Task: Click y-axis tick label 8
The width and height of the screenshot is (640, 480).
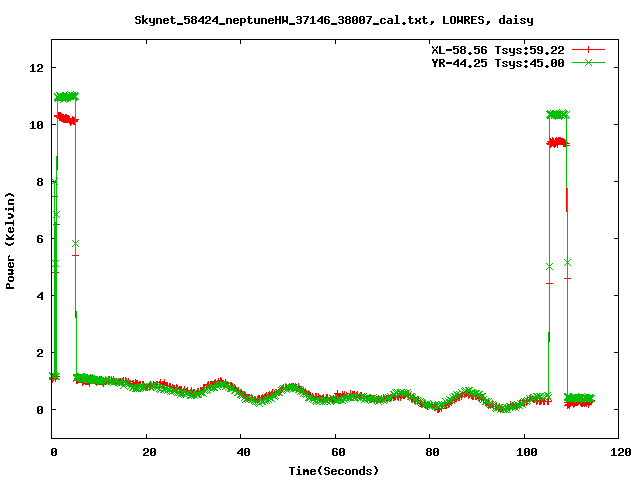Action: [40, 182]
